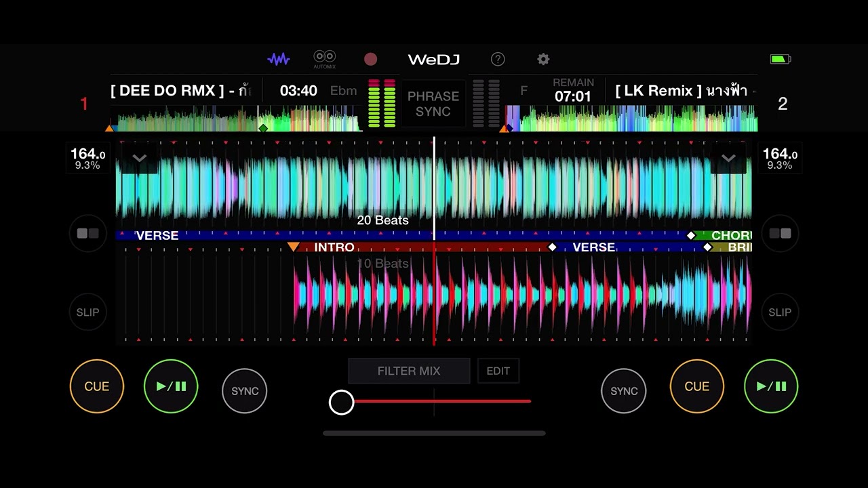
Task: Select deck number 1 label
Action: 84,104
